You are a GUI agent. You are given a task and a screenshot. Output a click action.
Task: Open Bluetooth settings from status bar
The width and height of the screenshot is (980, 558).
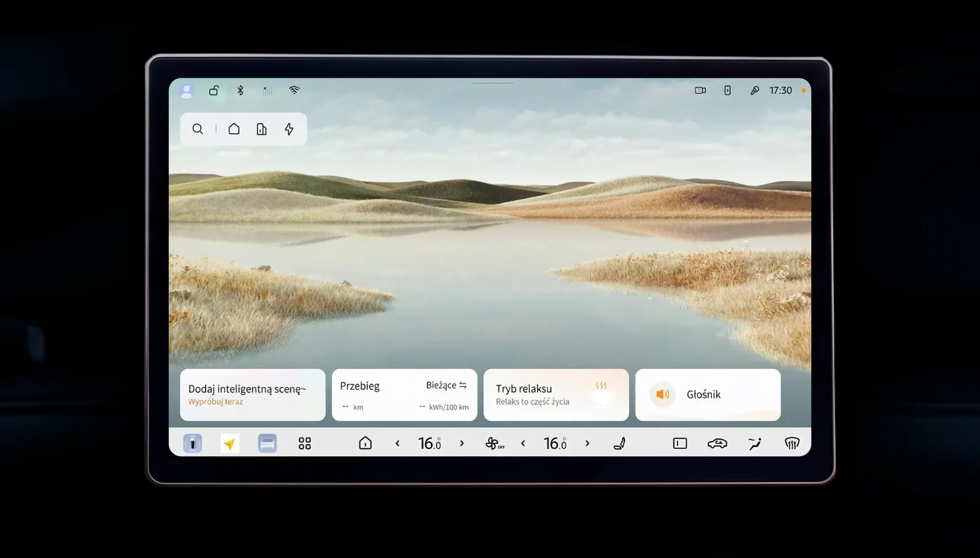pos(240,91)
